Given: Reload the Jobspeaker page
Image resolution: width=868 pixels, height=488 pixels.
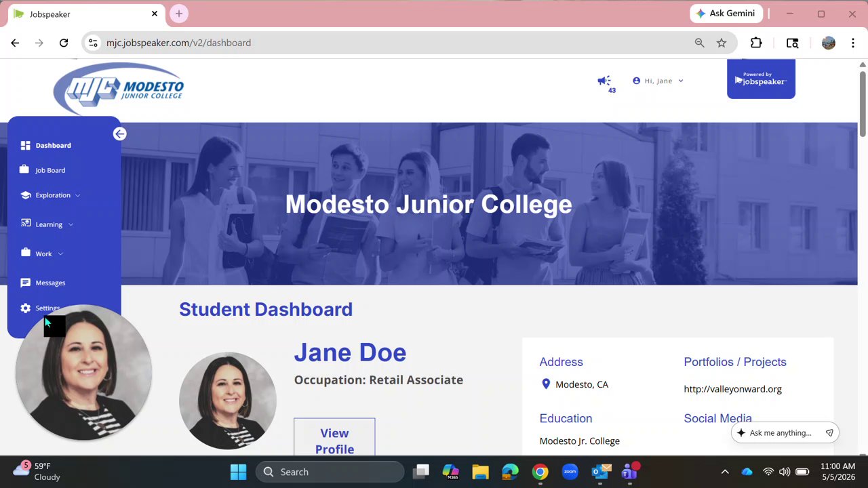Looking at the screenshot, I should tap(64, 43).
